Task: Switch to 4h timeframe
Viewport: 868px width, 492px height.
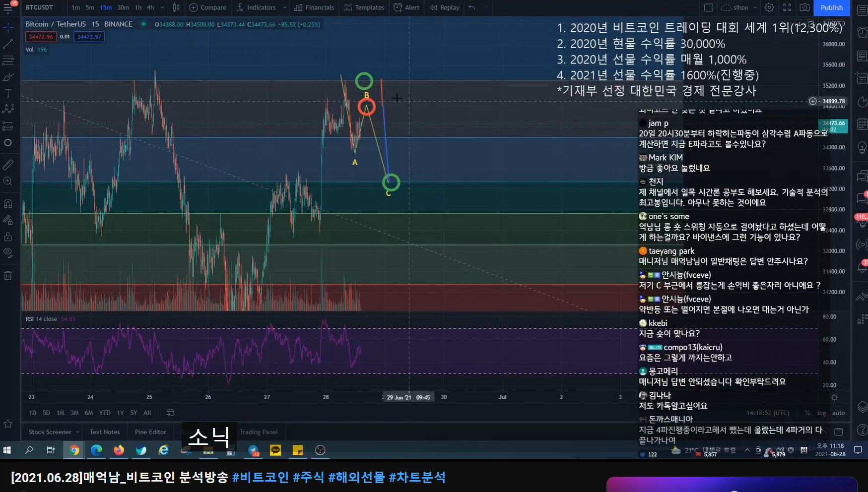Action: (150, 7)
